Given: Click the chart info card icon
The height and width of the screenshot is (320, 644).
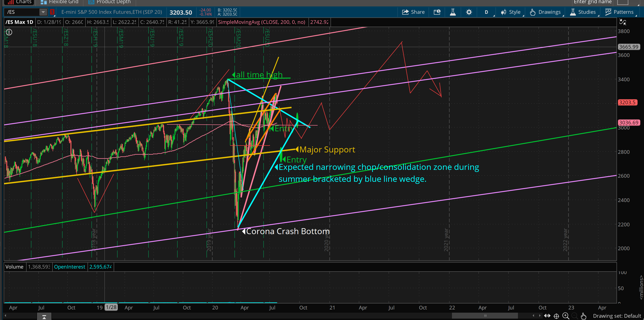Looking at the screenshot, I should pyautogui.click(x=437, y=12).
